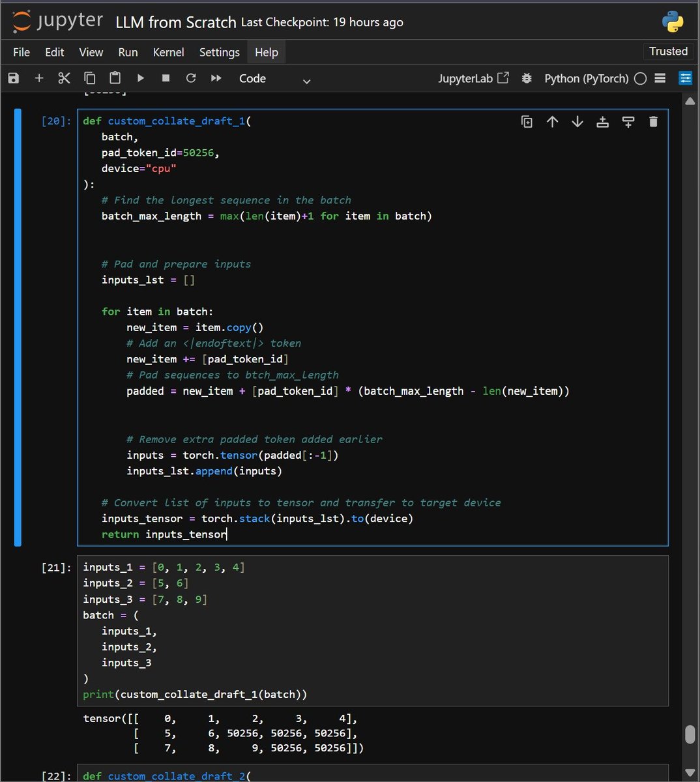Image resolution: width=700 pixels, height=782 pixels.
Task: Click in cell 21 on inputs_1 line
Action: [164, 568]
